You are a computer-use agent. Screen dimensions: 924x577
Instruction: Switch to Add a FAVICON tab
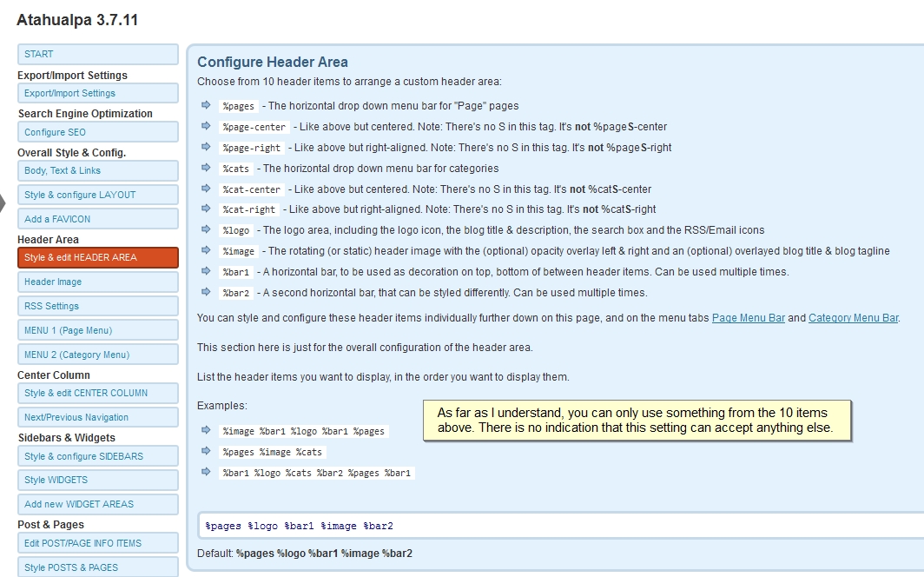(x=98, y=219)
